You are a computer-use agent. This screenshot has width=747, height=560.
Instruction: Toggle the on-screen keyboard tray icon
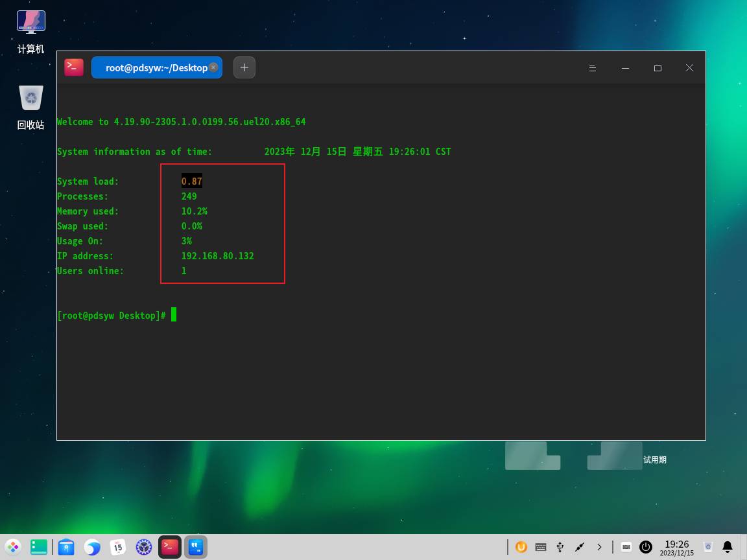click(x=626, y=547)
